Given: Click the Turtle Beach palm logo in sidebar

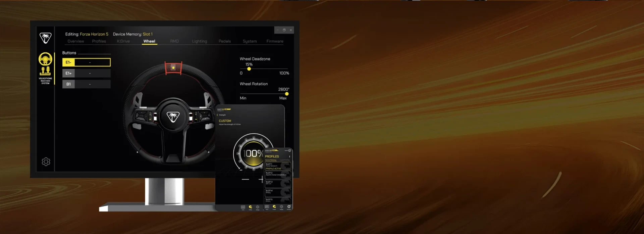Looking at the screenshot, I should 45,38.
